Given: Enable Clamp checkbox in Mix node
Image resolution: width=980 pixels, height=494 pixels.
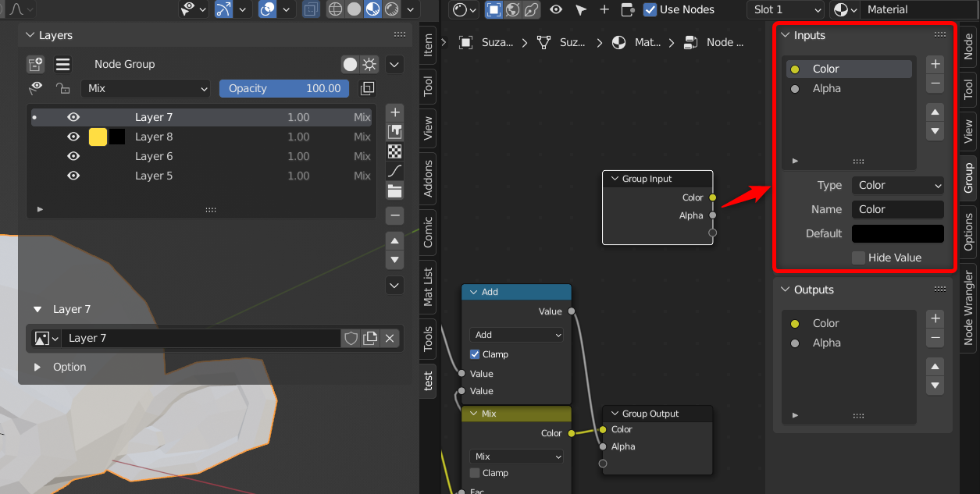Looking at the screenshot, I should click(x=475, y=473).
